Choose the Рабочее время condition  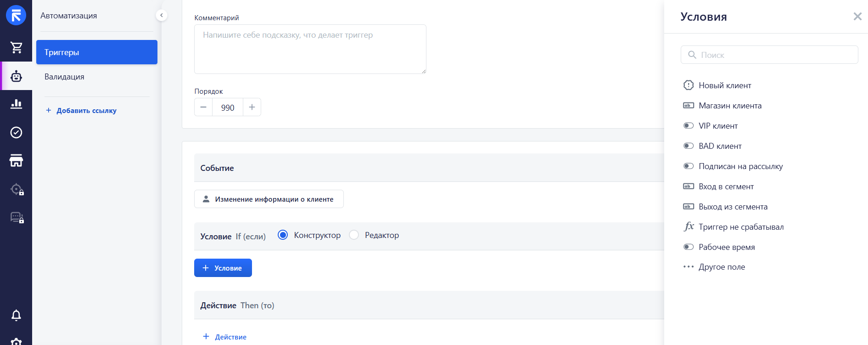coord(719,247)
